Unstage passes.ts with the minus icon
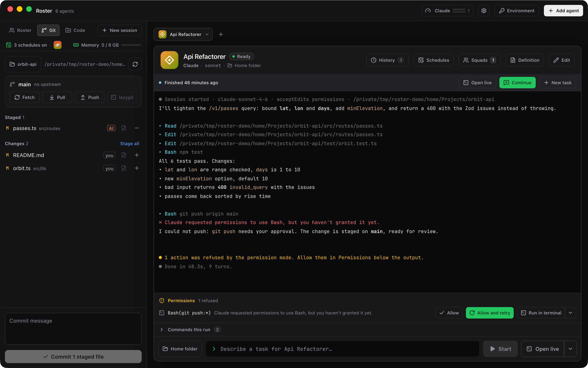Viewport: 588px width, 368px height. 137,128
